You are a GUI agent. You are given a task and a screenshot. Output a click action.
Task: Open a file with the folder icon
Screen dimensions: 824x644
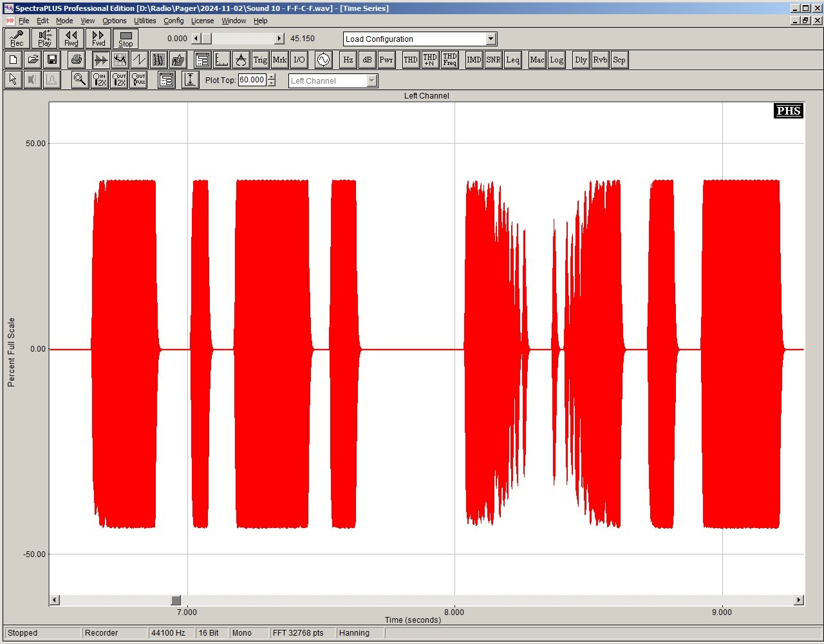pos(33,60)
